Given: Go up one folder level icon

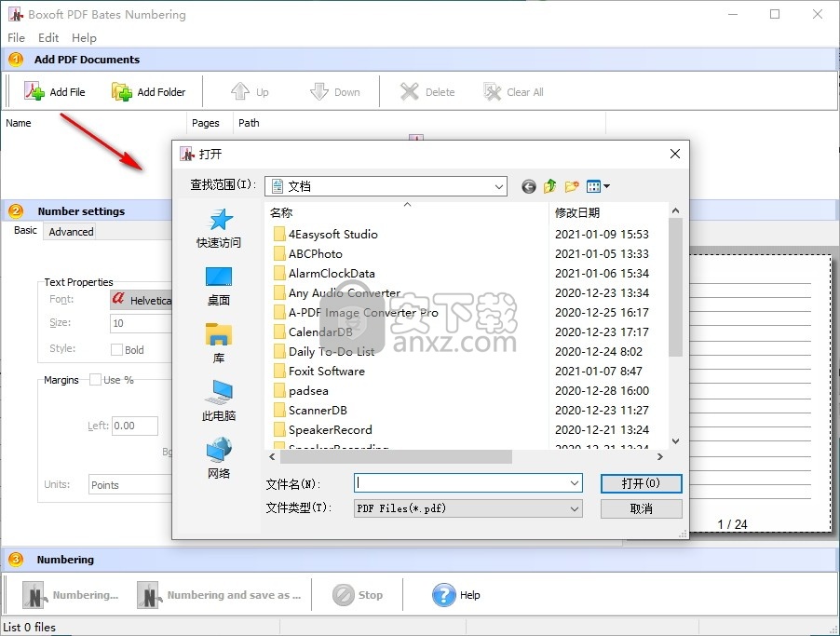Looking at the screenshot, I should (x=550, y=186).
